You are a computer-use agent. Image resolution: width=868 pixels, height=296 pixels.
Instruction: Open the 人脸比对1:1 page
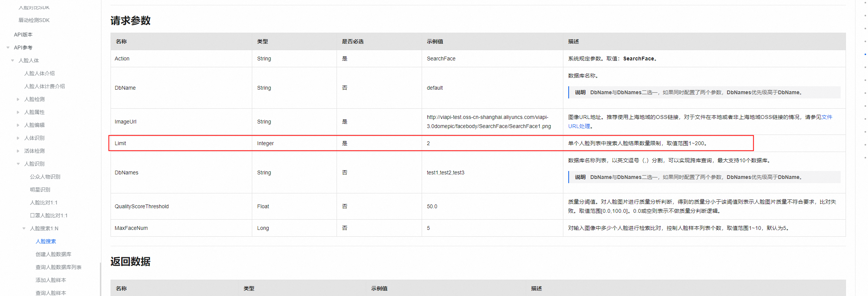pyautogui.click(x=44, y=203)
